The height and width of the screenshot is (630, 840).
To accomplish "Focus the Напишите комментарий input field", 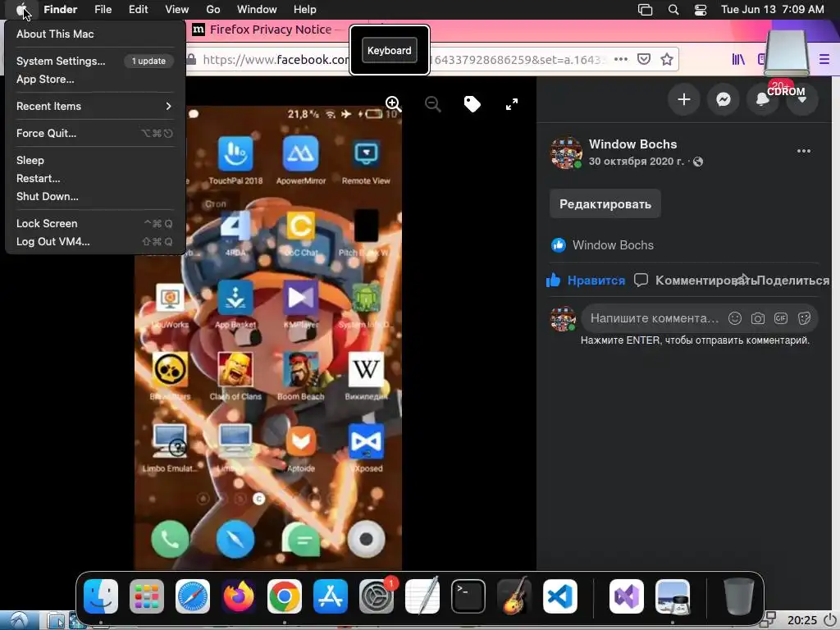I will (654, 318).
